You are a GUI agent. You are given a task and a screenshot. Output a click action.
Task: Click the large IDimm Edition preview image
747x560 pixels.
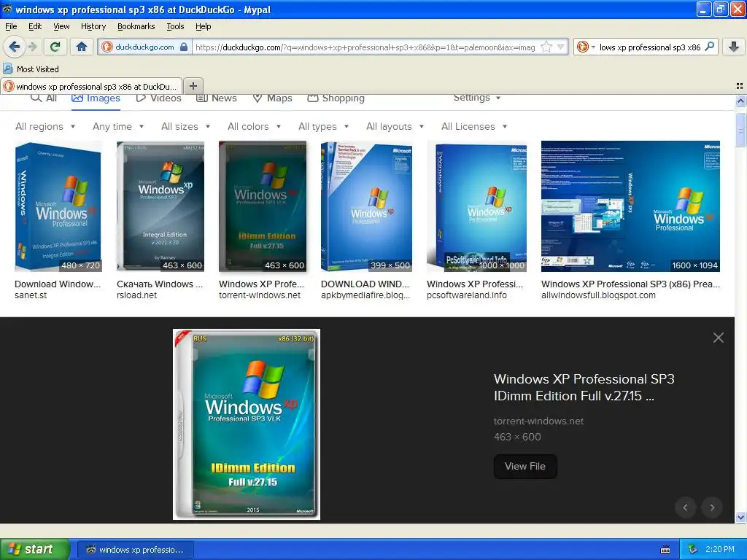pyautogui.click(x=247, y=424)
